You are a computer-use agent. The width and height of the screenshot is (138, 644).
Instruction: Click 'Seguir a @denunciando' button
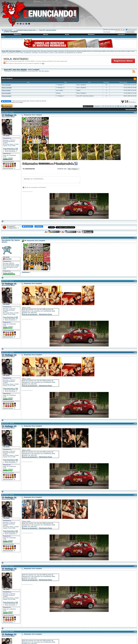click(65, 227)
